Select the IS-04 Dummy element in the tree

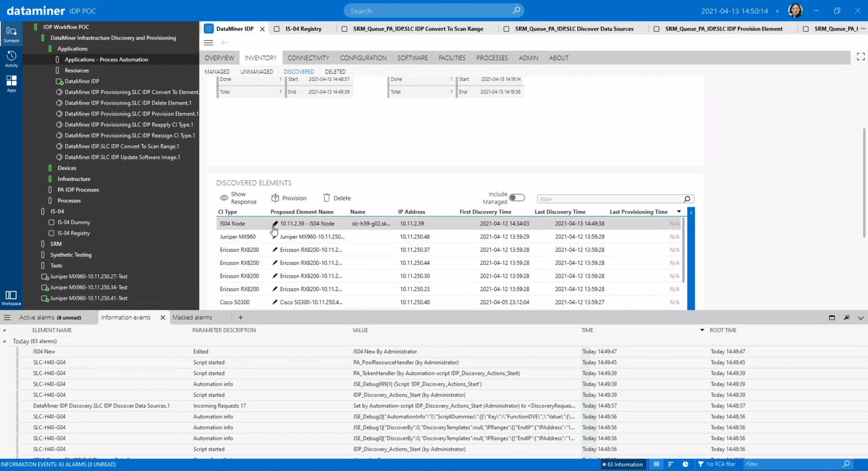pos(73,222)
